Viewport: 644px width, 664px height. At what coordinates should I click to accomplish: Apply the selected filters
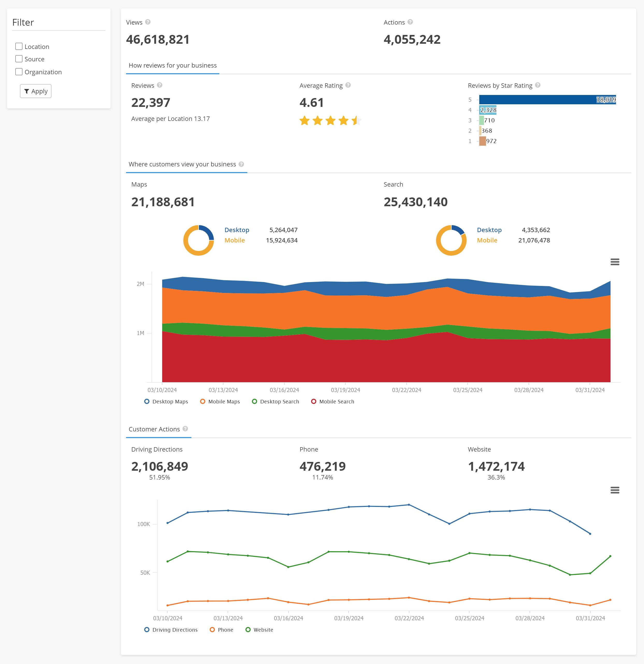coord(36,91)
